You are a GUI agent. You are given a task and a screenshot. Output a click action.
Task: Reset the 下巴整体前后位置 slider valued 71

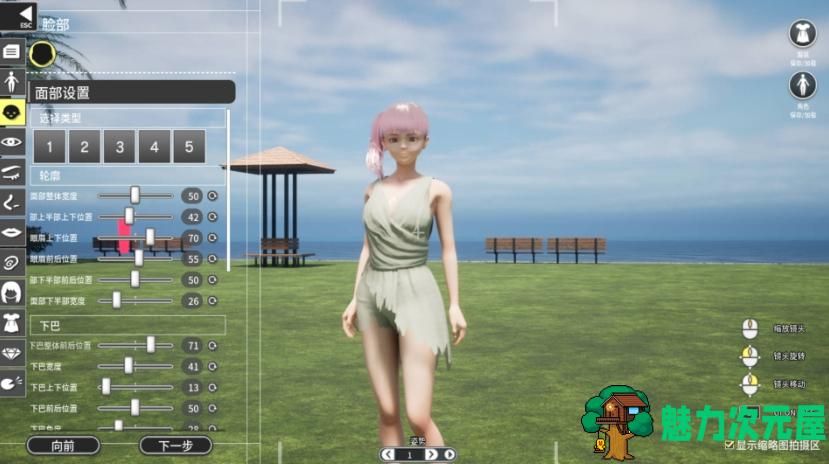pos(213,346)
